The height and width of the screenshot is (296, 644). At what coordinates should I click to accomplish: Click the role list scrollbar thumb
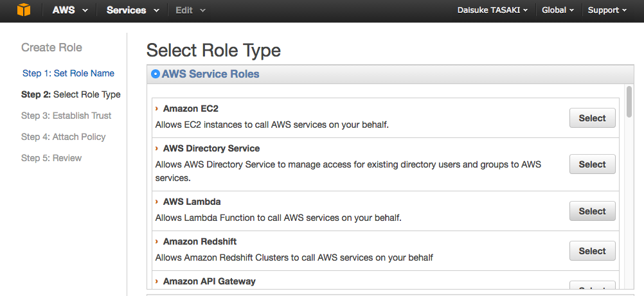coord(629,101)
